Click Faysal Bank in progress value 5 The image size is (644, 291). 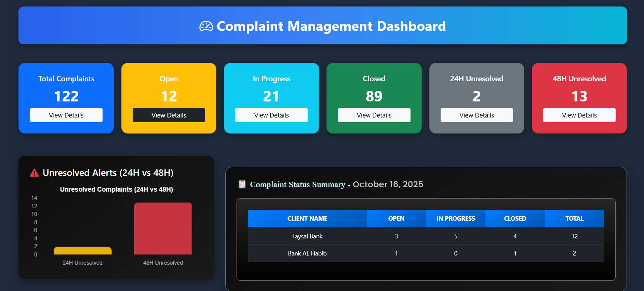point(456,236)
